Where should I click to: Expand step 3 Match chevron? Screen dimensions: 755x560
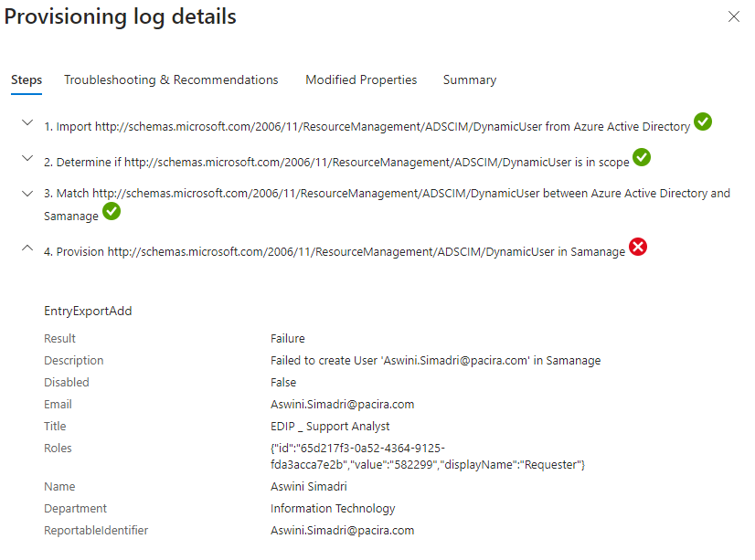(x=27, y=193)
